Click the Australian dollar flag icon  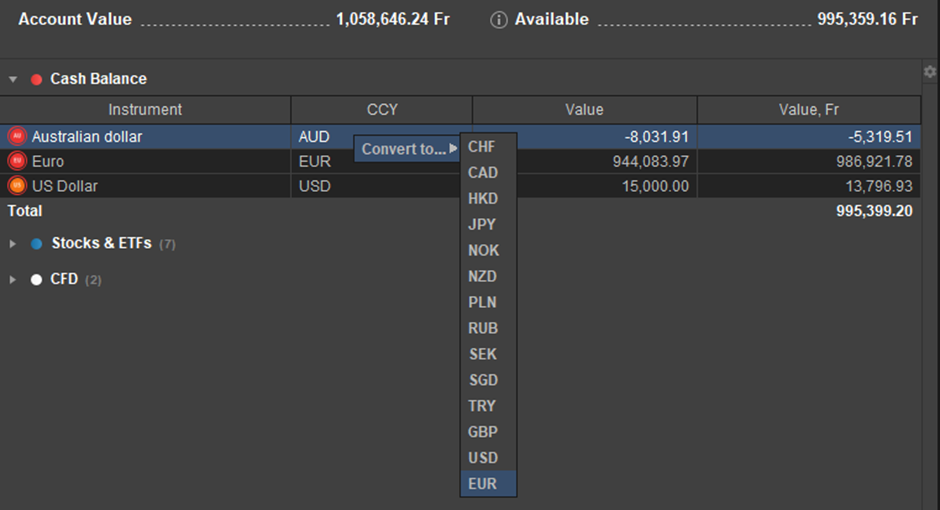coord(16,136)
